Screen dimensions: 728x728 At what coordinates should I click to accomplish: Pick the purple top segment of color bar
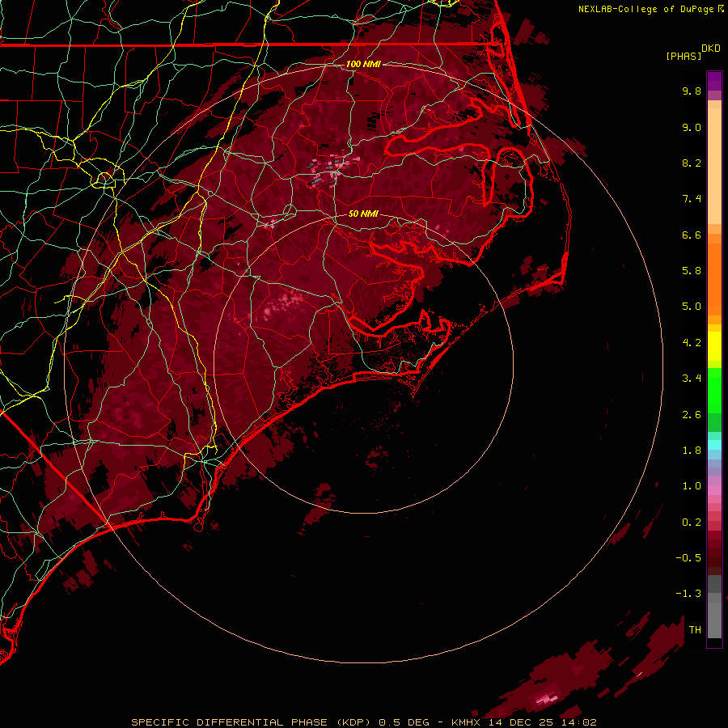tap(714, 81)
